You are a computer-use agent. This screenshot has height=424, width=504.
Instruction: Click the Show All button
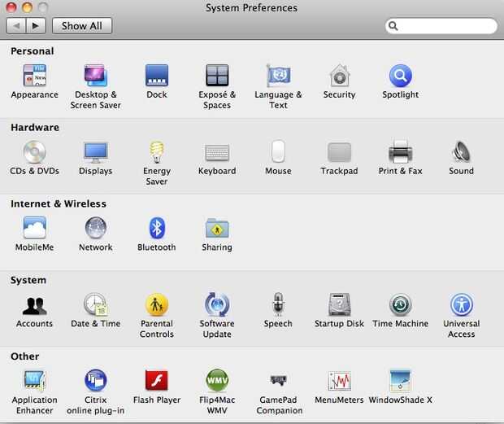coord(82,26)
